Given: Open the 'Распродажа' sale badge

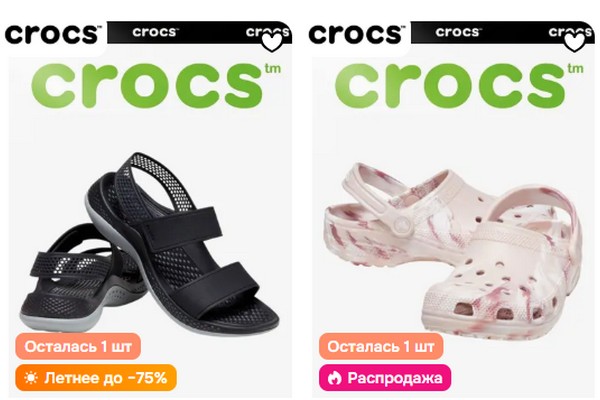Looking at the screenshot, I should pyautogui.click(x=385, y=378).
